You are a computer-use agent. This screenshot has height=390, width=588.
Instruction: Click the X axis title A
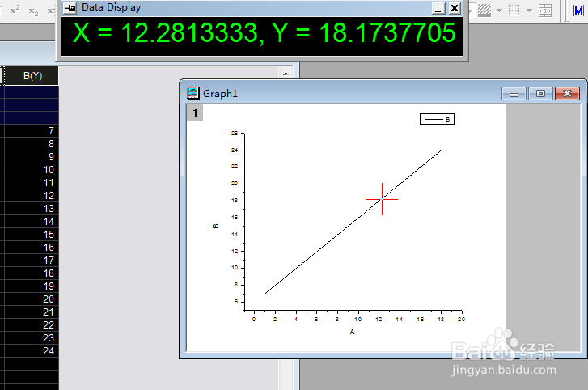352,332
